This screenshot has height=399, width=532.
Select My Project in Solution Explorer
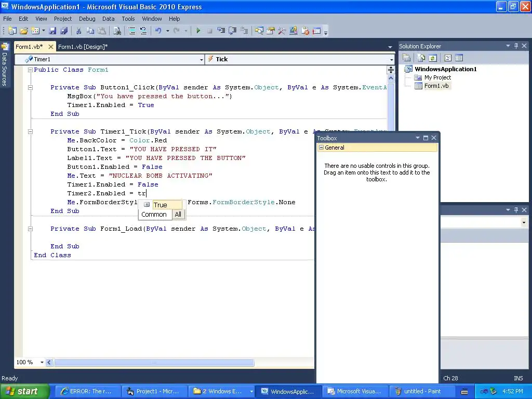tap(437, 78)
